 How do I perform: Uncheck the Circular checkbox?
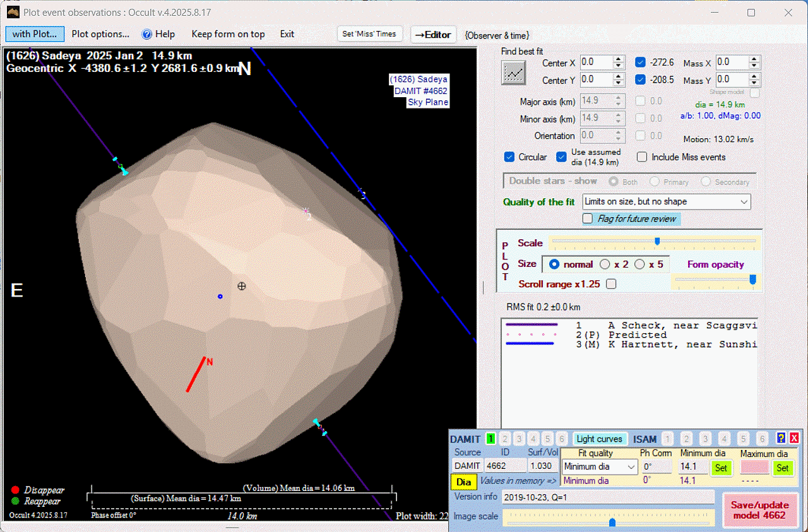(509, 157)
